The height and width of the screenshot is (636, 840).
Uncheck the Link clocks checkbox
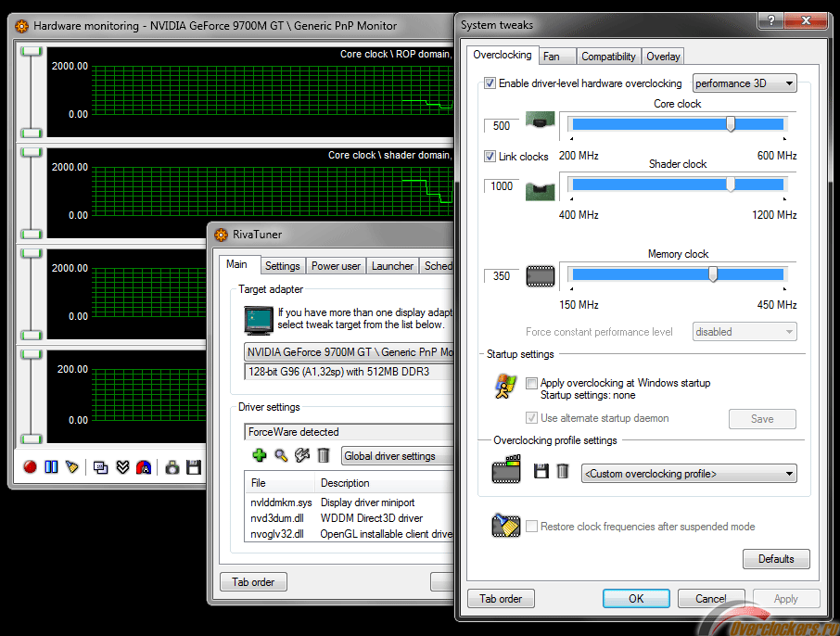(490, 157)
